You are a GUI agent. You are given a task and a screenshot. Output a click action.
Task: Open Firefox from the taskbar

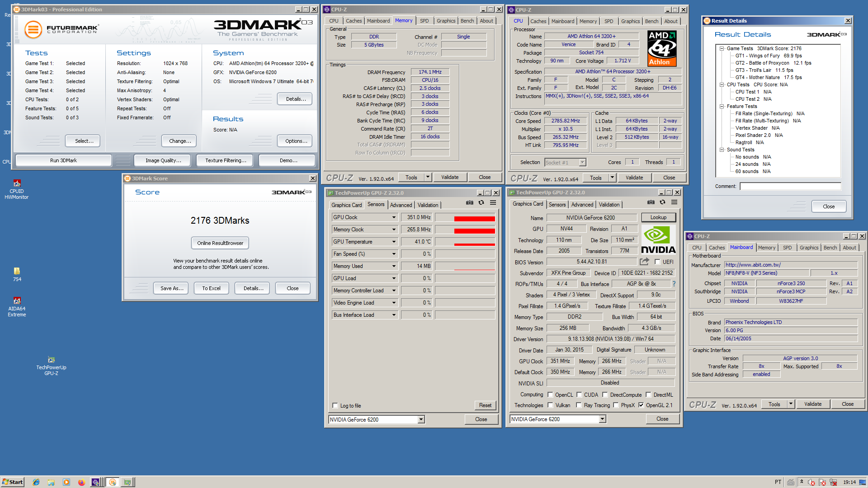coord(81,482)
